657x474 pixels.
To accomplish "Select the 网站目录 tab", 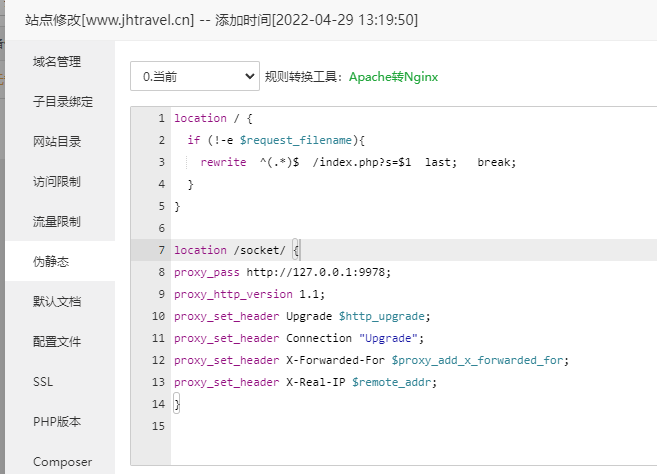I will coord(57,142).
